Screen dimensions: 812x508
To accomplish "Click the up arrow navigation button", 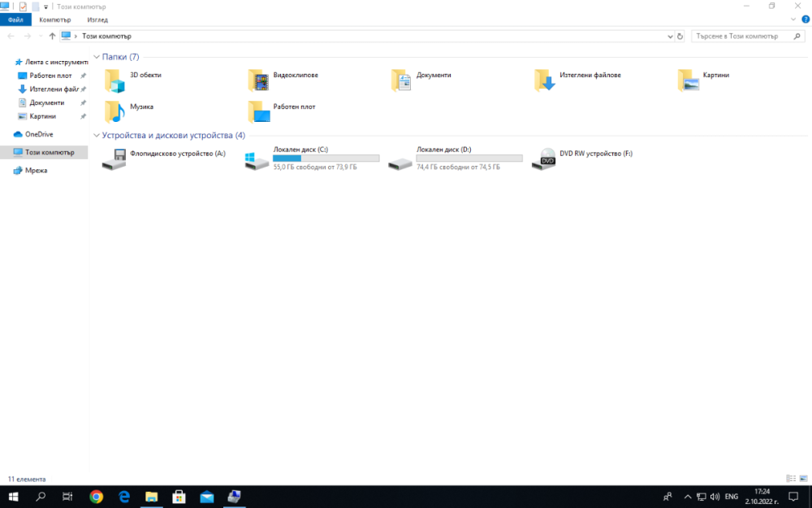I will (52, 36).
